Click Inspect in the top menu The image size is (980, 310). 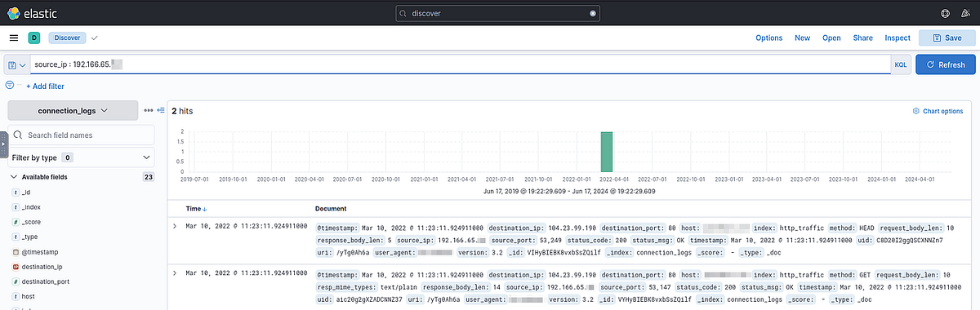click(898, 38)
